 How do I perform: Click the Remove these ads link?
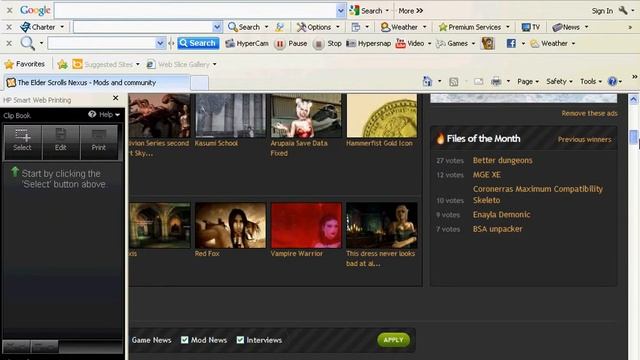(589, 113)
